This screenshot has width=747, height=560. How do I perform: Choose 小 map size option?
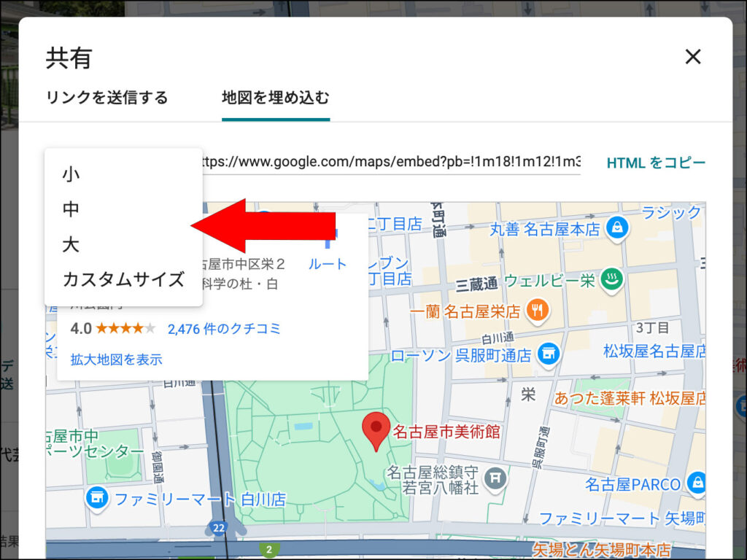click(x=71, y=174)
